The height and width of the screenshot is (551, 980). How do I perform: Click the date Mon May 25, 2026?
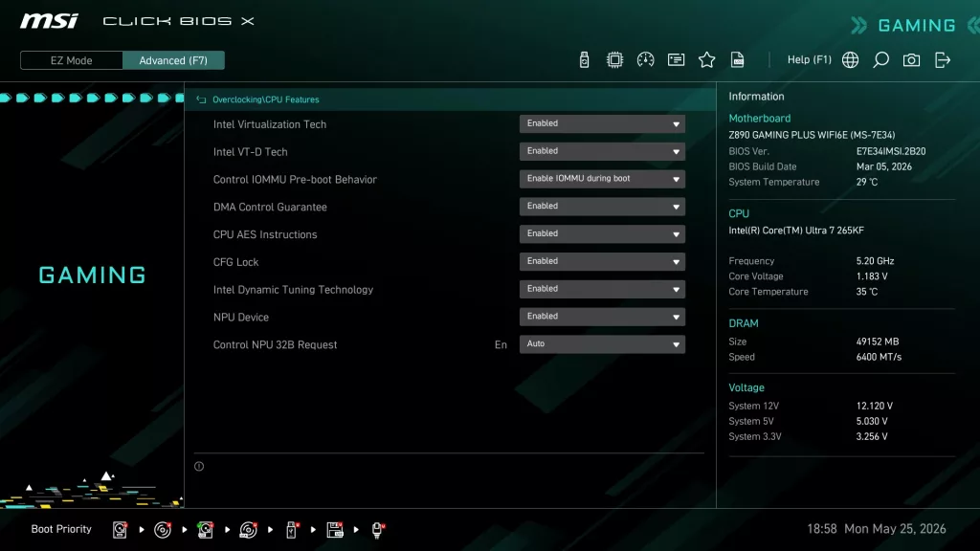tap(895, 529)
